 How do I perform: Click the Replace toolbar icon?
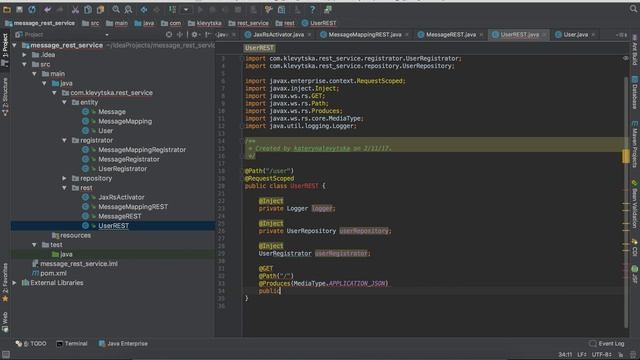point(128,9)
